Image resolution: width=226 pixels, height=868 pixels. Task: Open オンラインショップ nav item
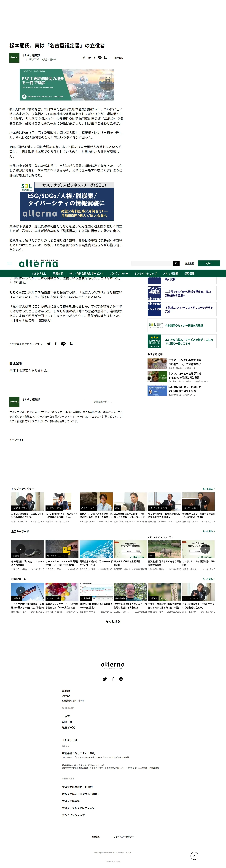145,274
